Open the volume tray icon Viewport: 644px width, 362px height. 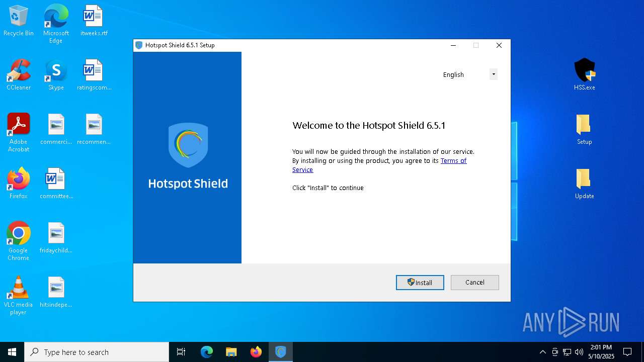pyautogui.click(x=579, y=352)
